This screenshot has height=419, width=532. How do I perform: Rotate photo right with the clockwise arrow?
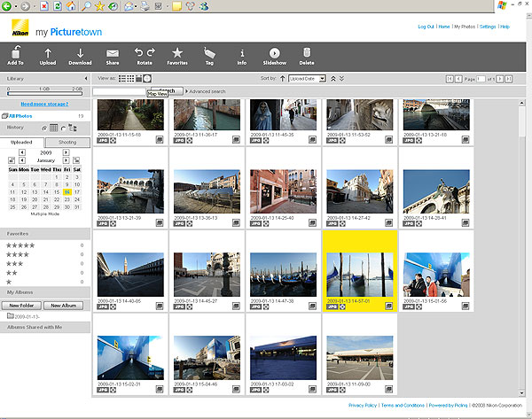[x=151, y=52]
